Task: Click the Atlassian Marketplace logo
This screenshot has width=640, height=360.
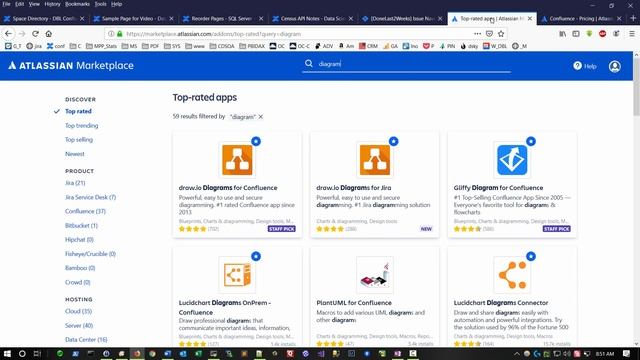Action: click(71, 65)
